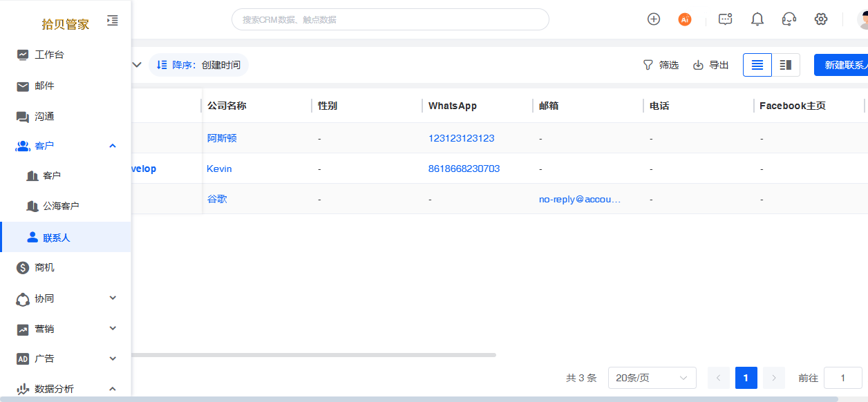Click the funnel icon beside 筛选

648,65
